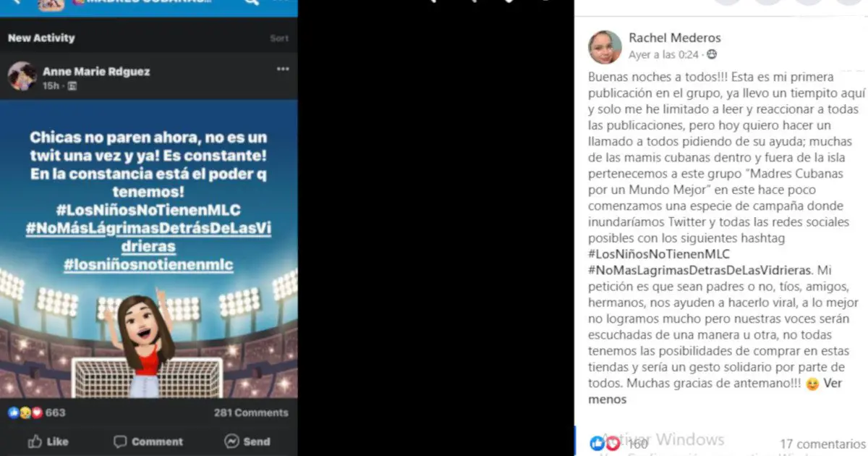Open reaction icons on Rachel Mederos's post
Image resolution: width=868 pixels, height=456 pixels.
point(605,444)
